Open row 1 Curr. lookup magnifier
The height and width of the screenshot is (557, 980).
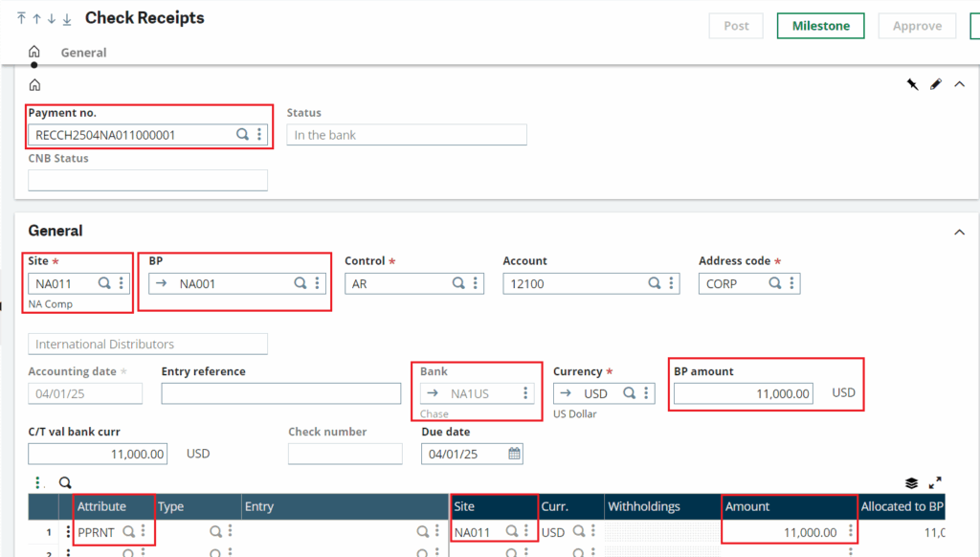(579, 531)
